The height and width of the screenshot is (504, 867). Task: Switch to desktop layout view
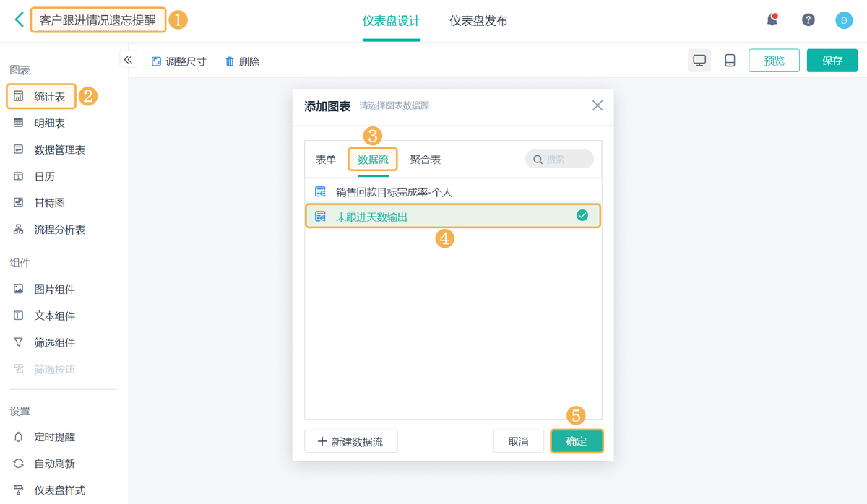pos(699,61)
